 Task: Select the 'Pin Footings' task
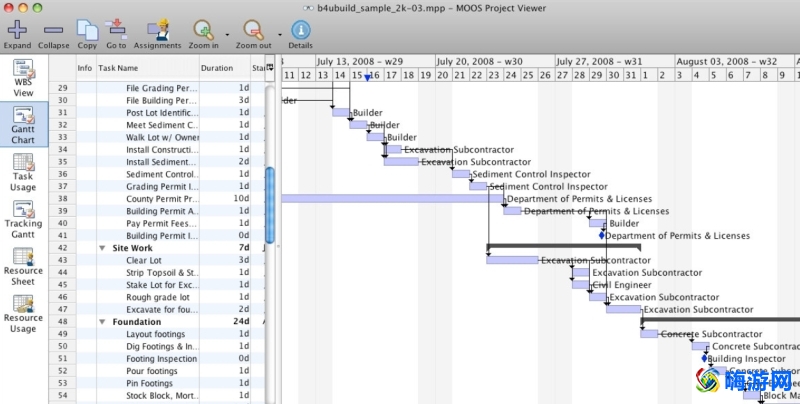(x=149, y=383)
